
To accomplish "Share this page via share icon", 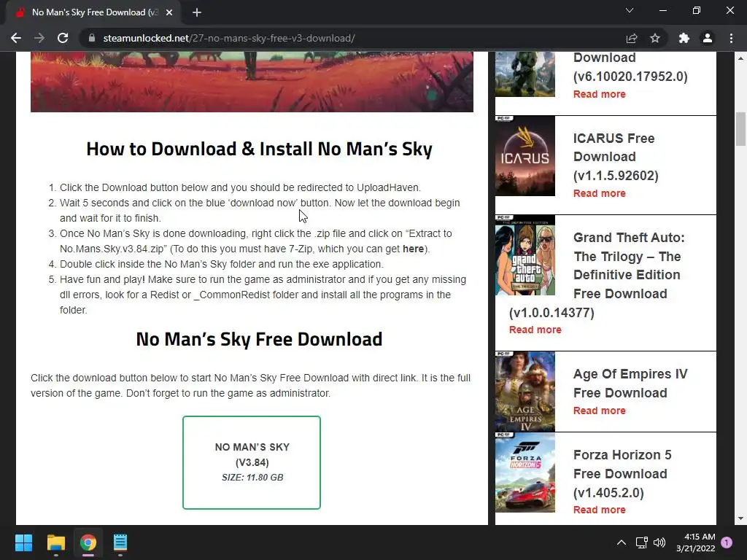I will tap(632, 38).
